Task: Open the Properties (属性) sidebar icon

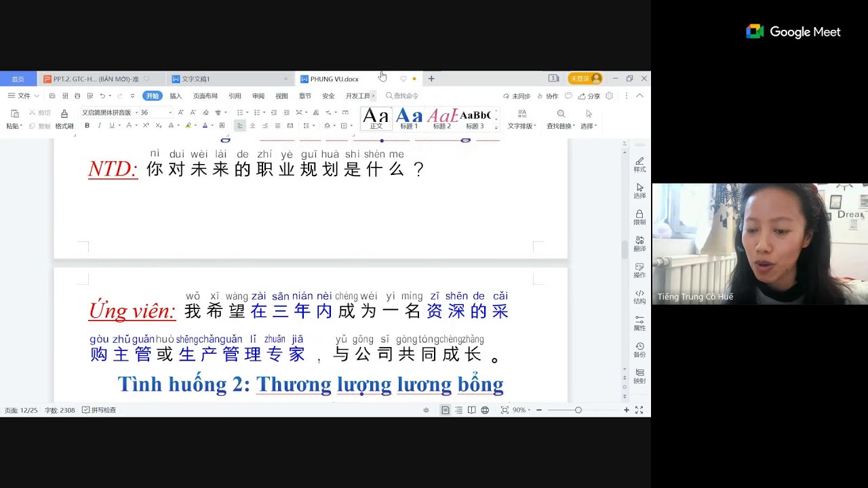Action: coord(639,323)
